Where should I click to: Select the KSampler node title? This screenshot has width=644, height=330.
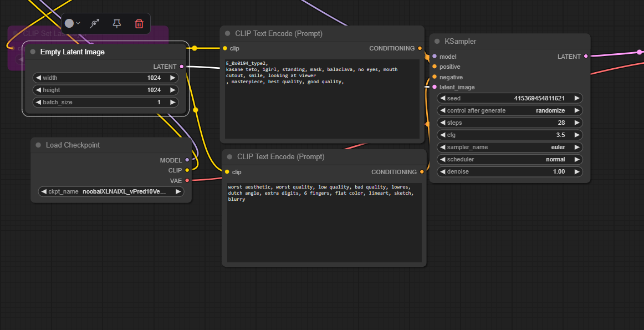461,41
